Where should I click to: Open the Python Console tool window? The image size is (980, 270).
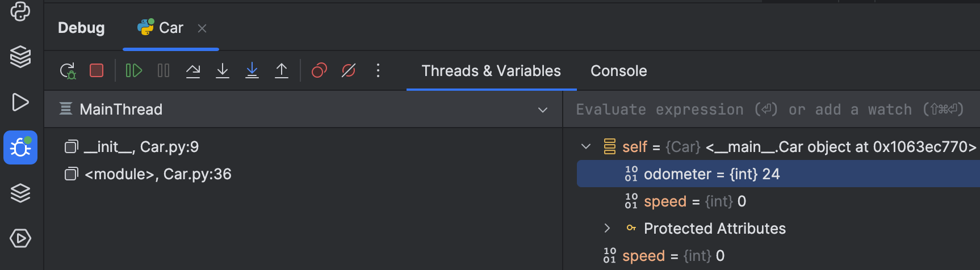coord(20,11)
